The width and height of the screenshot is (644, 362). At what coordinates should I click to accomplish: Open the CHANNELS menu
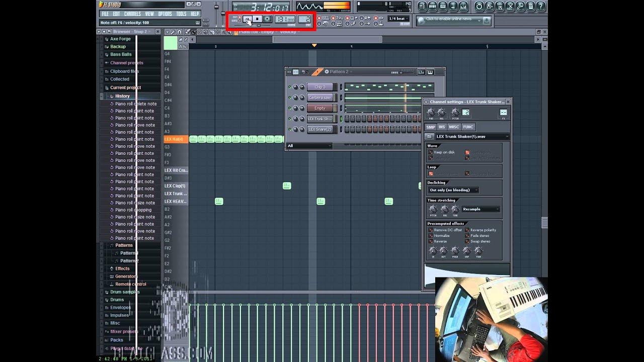[x=132, y=14]
